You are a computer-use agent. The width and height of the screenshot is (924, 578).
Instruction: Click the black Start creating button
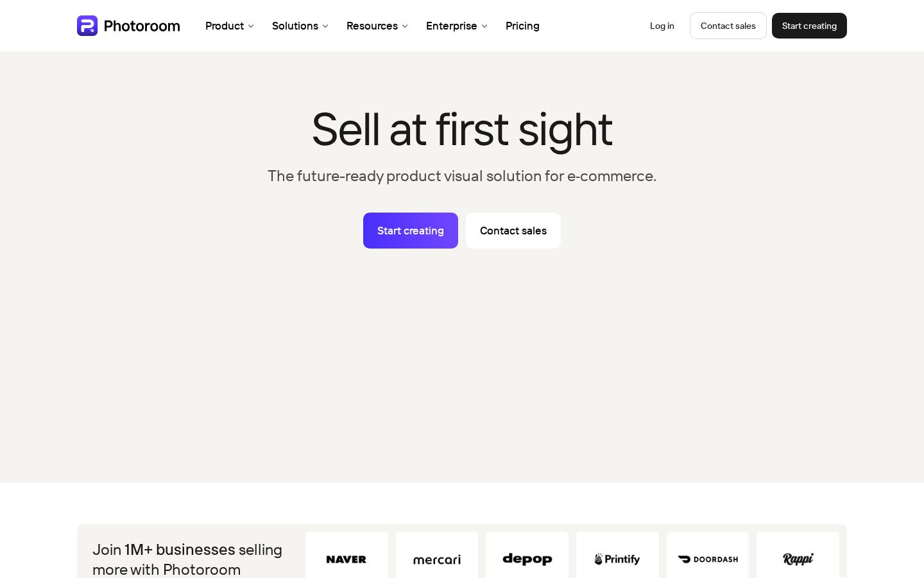click(x=809, y=26)
